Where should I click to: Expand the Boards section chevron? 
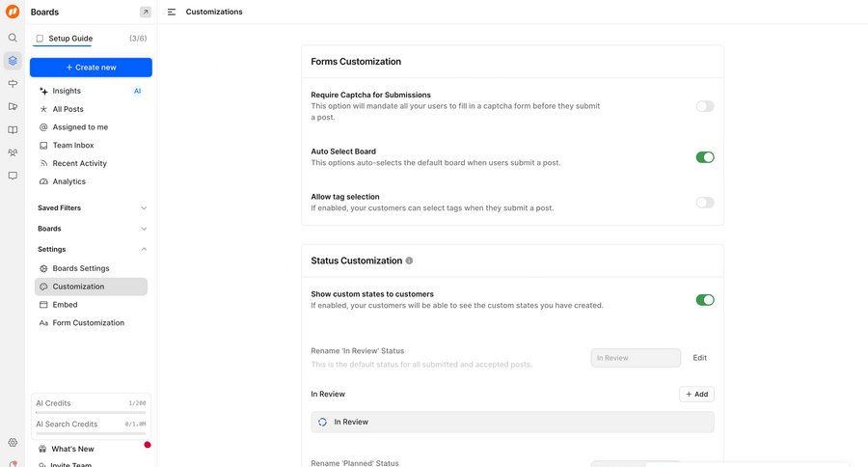click(x=144, y=229)
